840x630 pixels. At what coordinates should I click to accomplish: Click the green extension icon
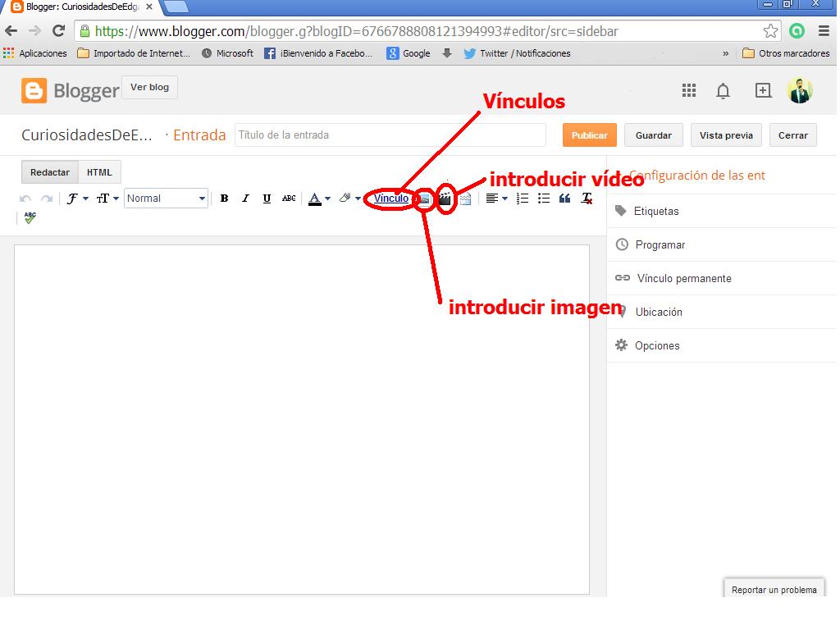pyautogui.click(x=797, y=31)
